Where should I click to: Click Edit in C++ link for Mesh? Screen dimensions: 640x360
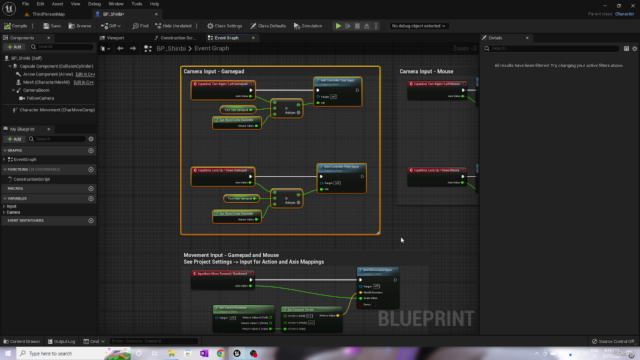click(84, 82)
